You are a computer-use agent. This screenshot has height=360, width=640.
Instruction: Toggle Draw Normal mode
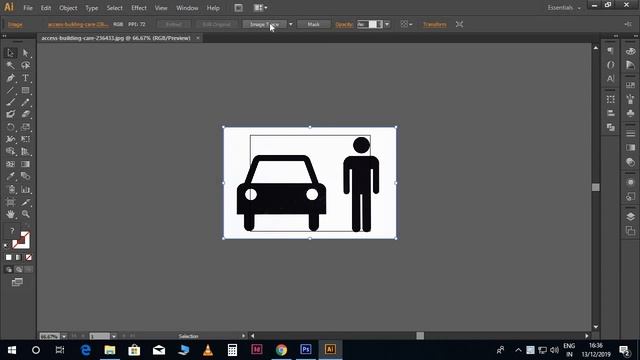[x=9, y=269]
